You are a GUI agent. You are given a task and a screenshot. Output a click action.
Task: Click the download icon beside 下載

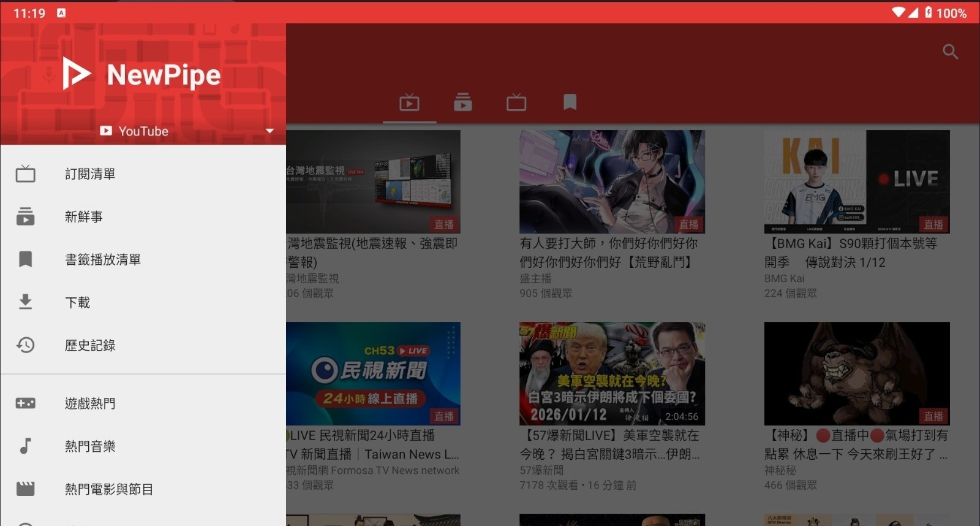click(x=25, y=302)
